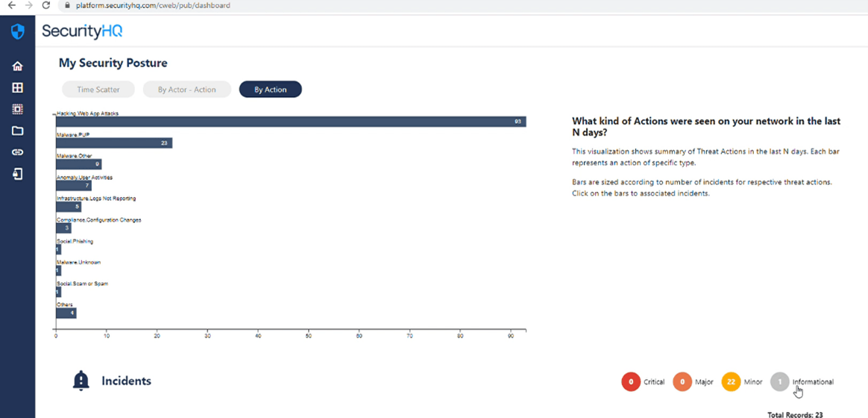Click the Incidents bell icon
The height and width of the screenshot is (418, 868).
(x=81, y=381)
